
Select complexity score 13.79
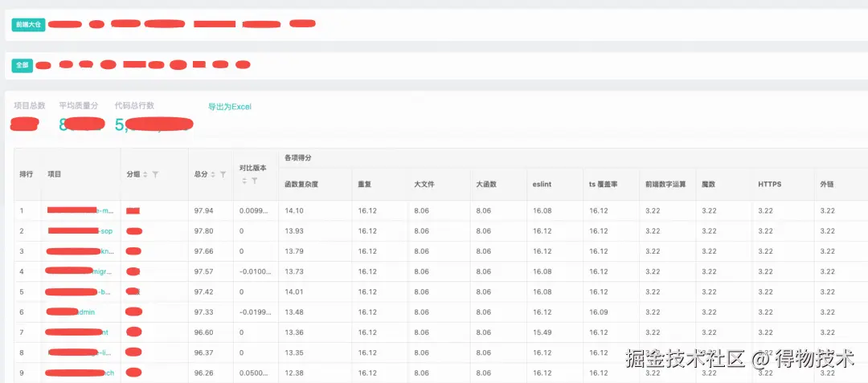click(294, 251)
